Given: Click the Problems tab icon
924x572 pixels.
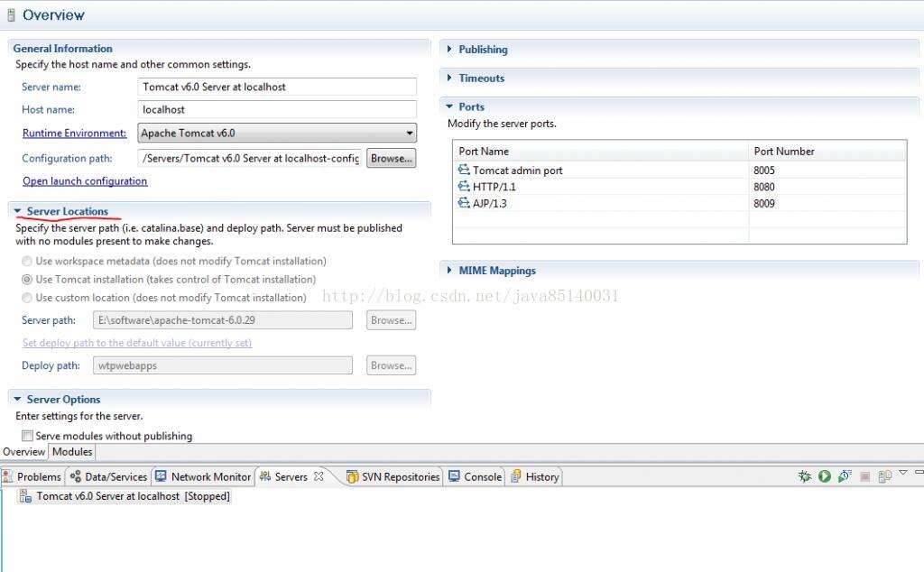Looking at the screenshot, I should pos(7,476).
